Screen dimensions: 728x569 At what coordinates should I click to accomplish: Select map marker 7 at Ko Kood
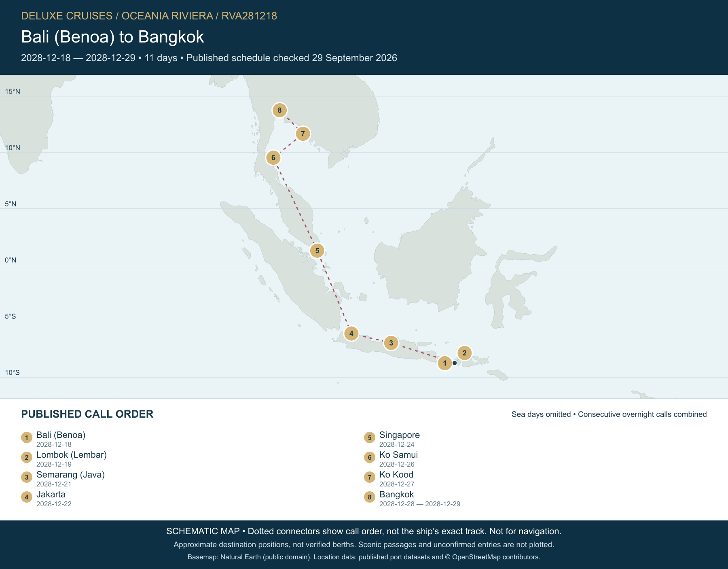(x=303, y=134)
